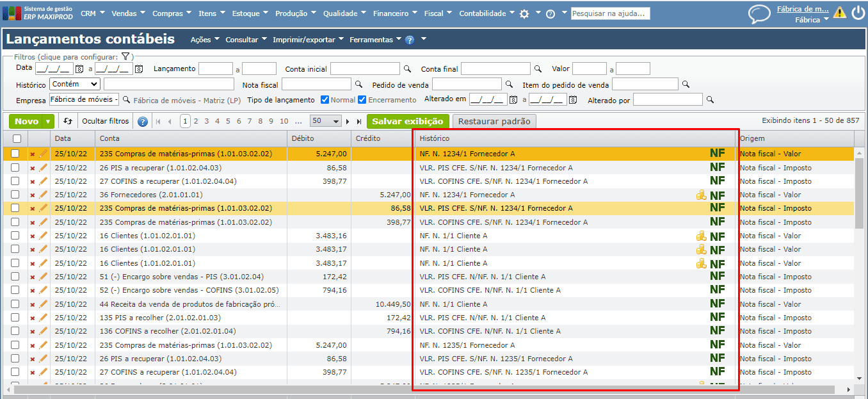868x399 pixels.
Task: Click the Restaurar padrão button
Action: coord(494,121)
